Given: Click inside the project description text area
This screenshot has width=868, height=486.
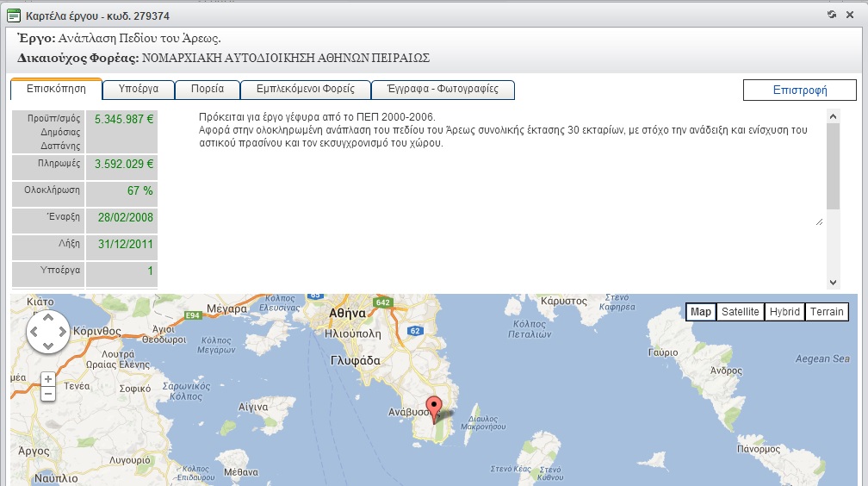Looking at the screenshot, I should [508, 172].
